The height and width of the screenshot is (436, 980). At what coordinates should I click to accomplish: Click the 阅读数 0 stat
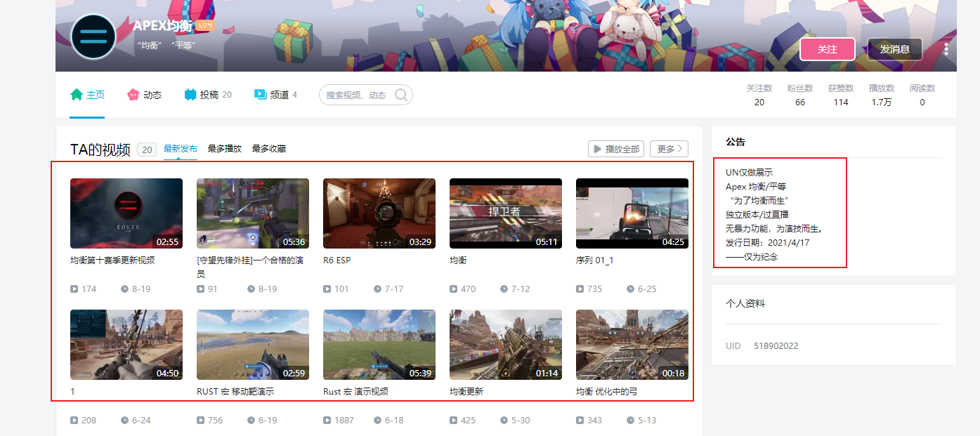(922, 95)
